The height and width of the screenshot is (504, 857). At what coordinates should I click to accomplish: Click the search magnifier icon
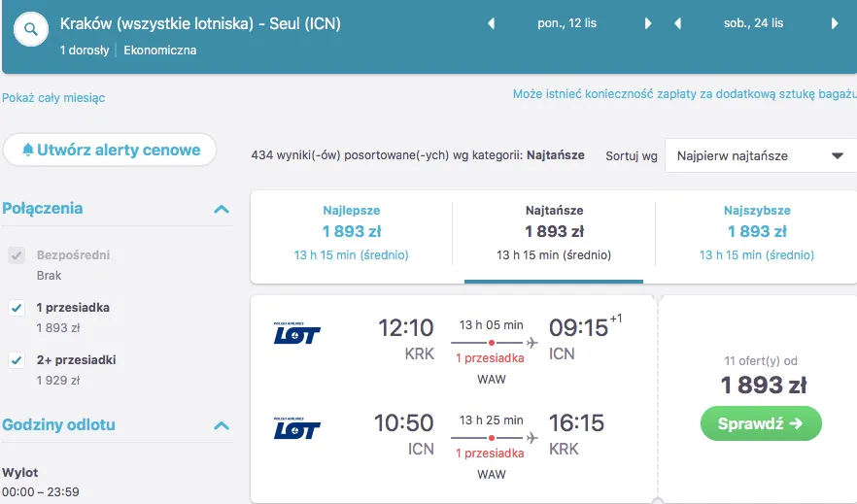[x=31, y=29]
